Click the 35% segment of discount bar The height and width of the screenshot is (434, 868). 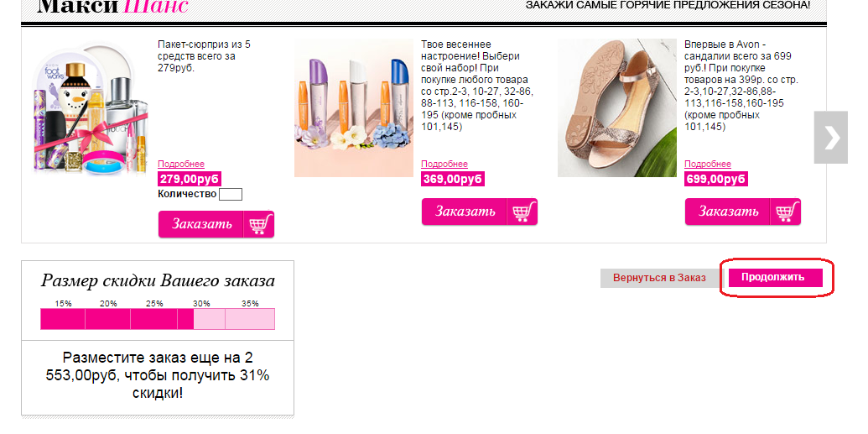click(250, 319)
